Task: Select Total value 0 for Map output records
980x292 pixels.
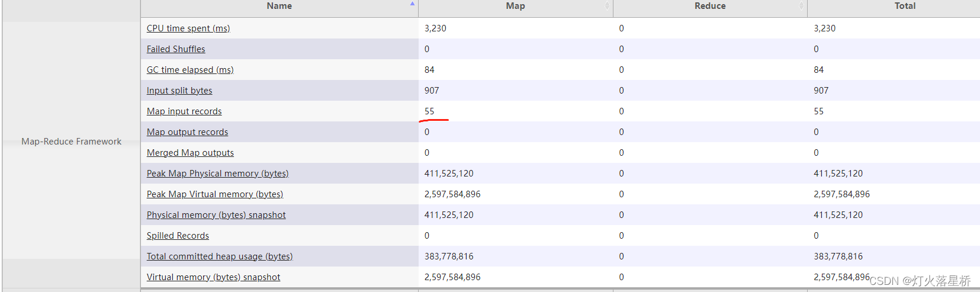Action: click(816, 132)
